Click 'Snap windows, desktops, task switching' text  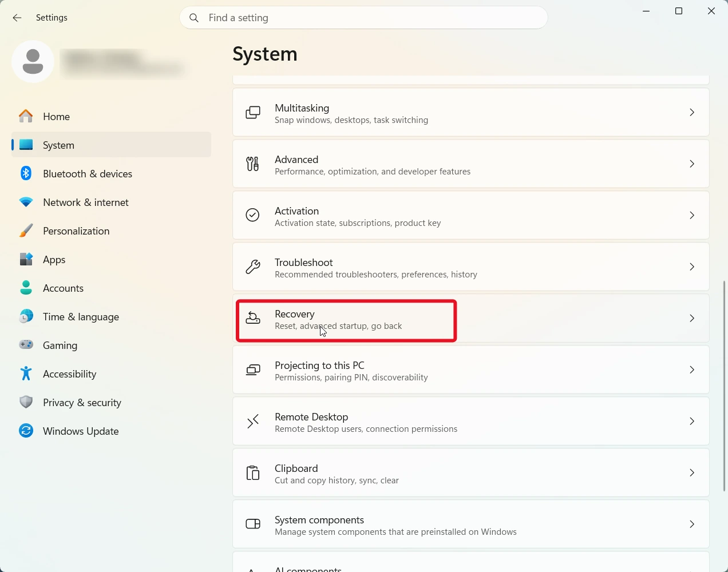[x=351, y=120]
